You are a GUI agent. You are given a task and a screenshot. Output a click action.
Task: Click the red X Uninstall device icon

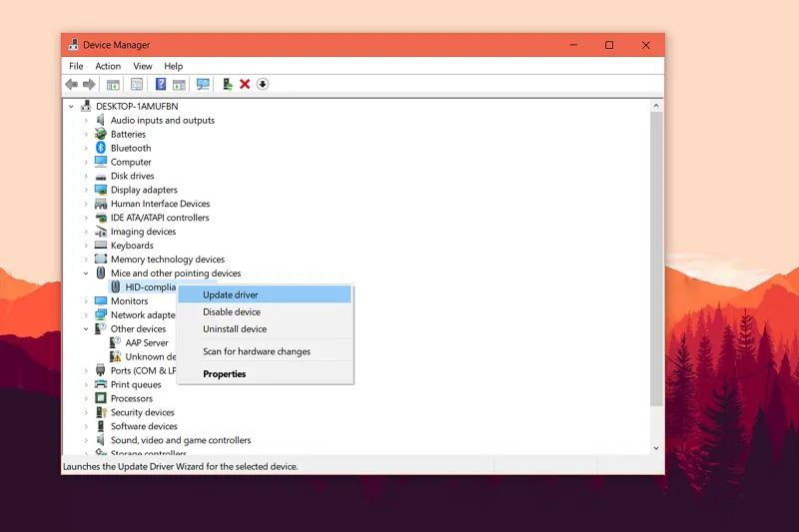pyautogui.click(x=245, y=84)
